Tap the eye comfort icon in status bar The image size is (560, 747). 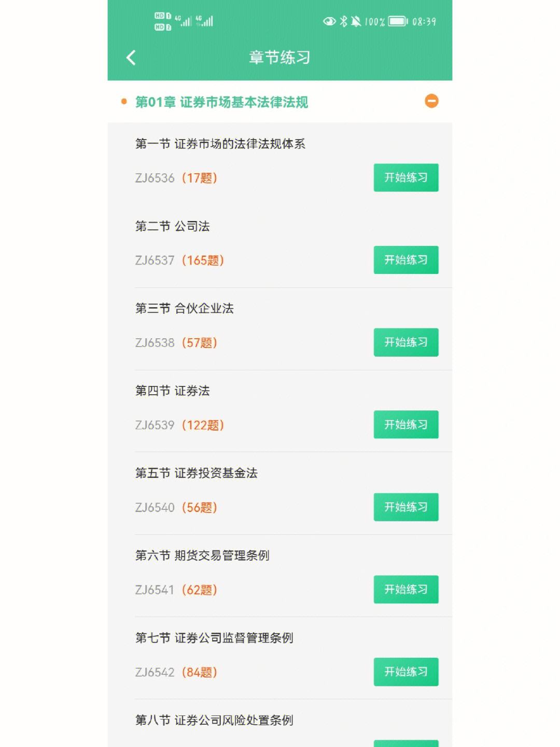tap(329, 21)
